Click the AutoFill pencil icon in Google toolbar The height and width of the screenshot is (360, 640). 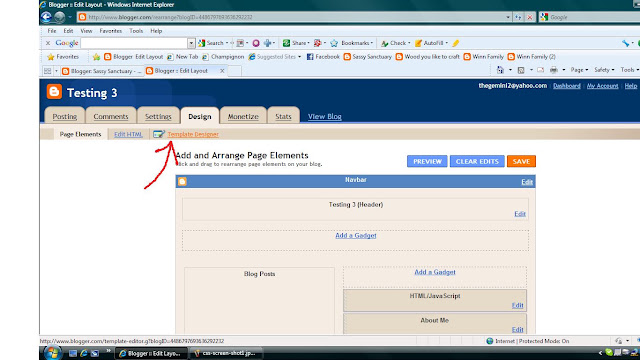click(418, 43)
